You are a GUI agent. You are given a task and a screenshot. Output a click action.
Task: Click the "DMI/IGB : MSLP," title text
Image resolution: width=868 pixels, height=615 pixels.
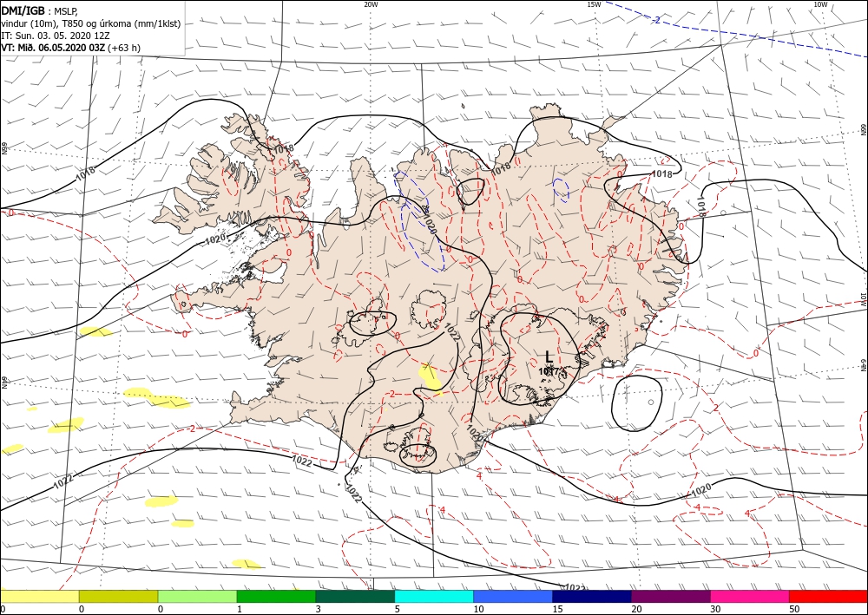coord(40,11)
